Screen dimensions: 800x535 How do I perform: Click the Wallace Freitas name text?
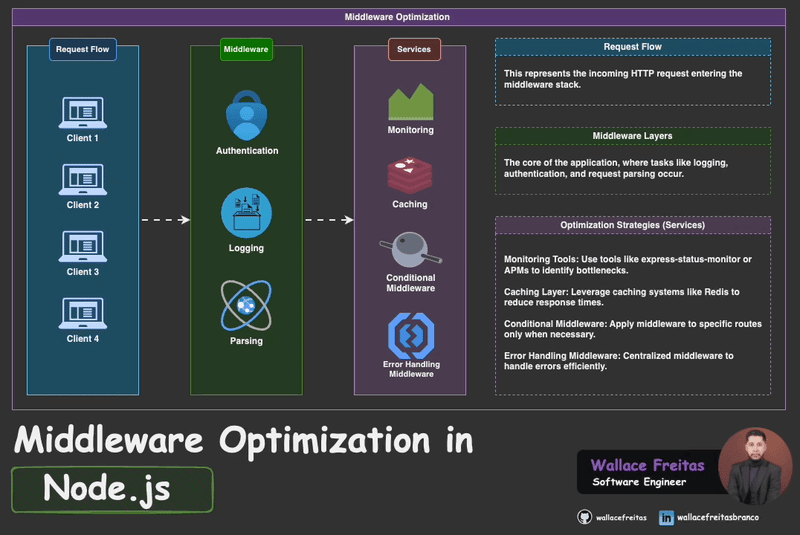[x=647, y=465]
